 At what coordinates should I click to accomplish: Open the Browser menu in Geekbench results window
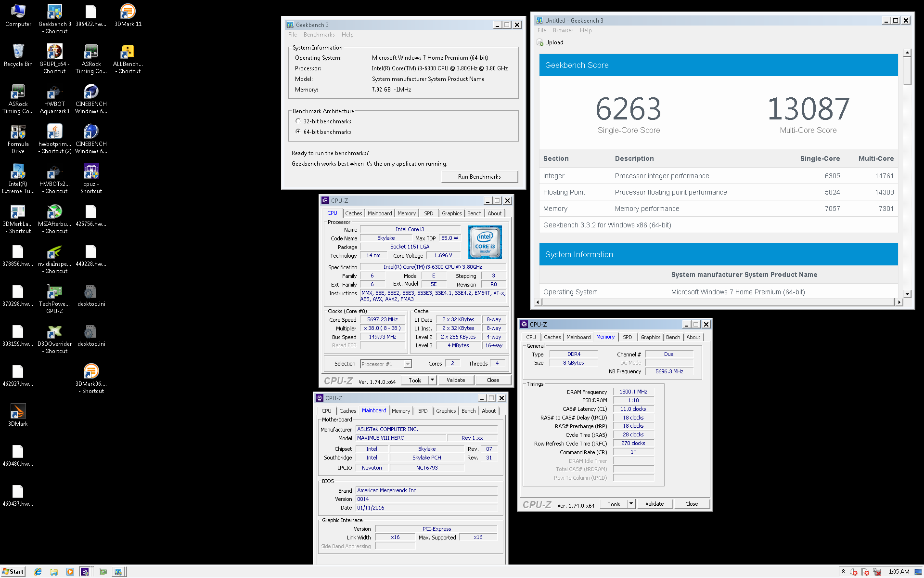coord(563,30)
